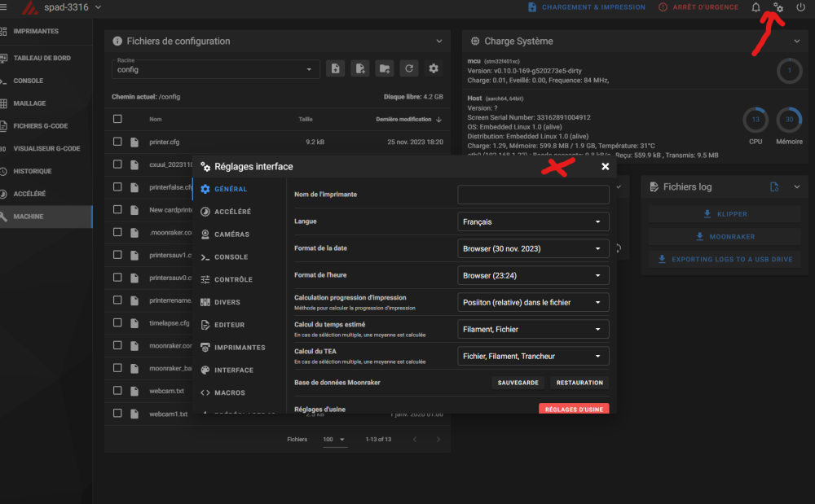Click the Nom de l'imprimante text field
The image size is (815, 504).
pos(533,195)
